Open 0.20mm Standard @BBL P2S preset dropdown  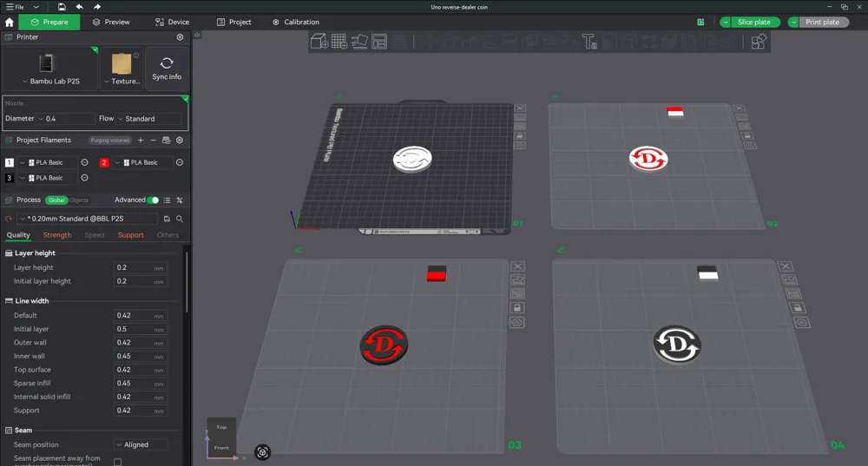coord(88,219)
